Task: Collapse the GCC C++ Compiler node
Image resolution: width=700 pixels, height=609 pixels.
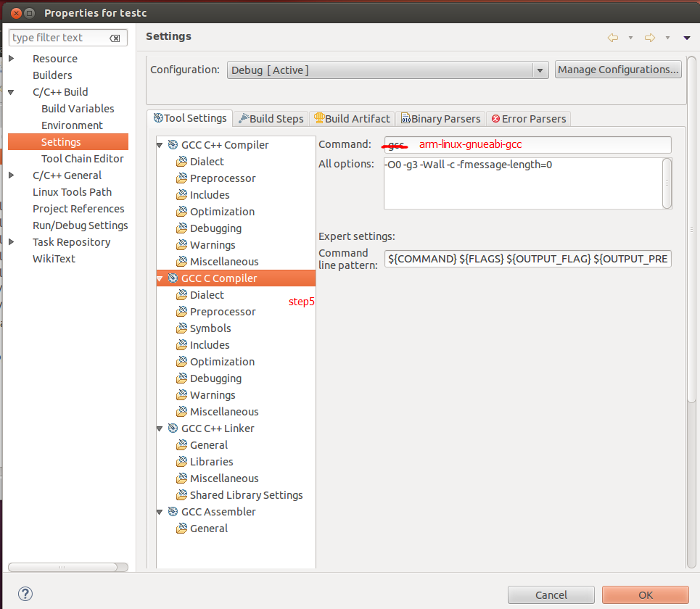Action: (160, 145)
